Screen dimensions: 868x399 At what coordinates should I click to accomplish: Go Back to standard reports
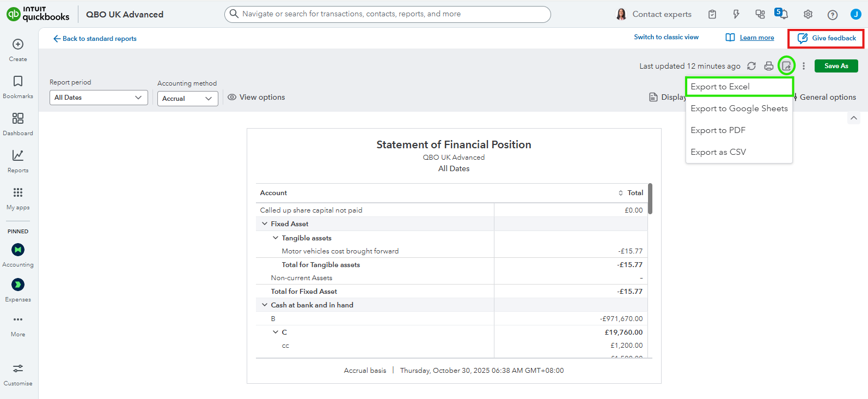coord(95,39)
